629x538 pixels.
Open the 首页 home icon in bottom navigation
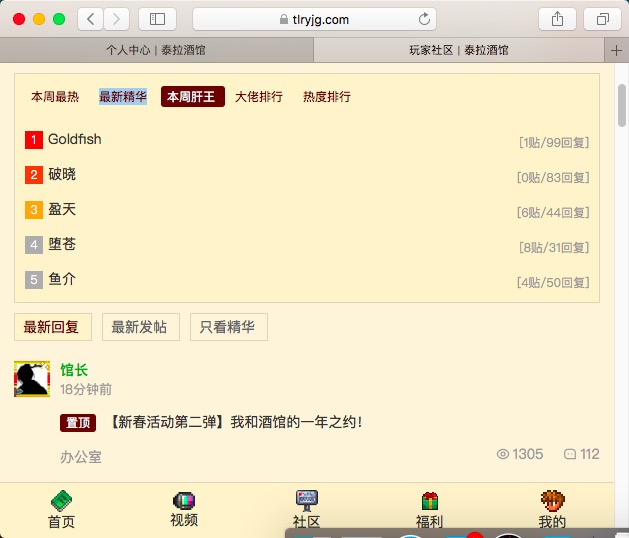tap(61, 500)
